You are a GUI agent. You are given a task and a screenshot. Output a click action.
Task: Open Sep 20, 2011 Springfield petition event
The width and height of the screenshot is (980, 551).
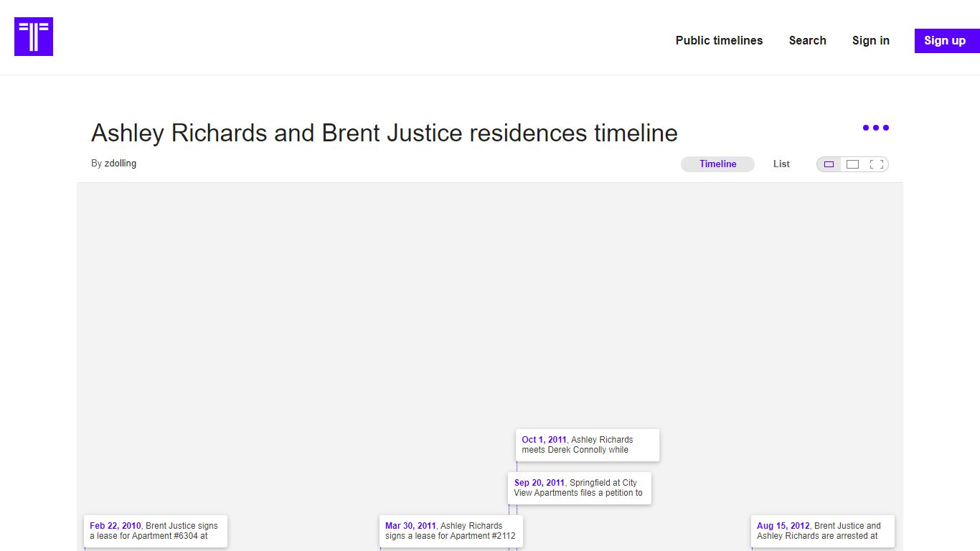tap(580, 488)
